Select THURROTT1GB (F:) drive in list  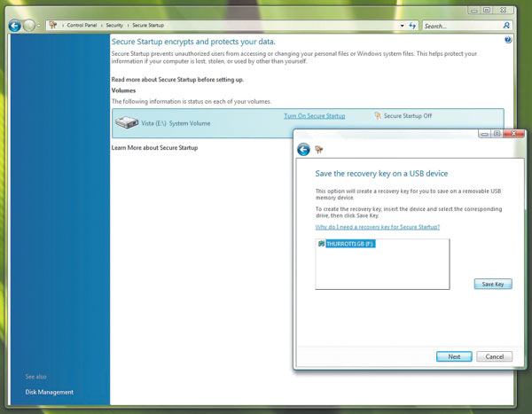350,244
